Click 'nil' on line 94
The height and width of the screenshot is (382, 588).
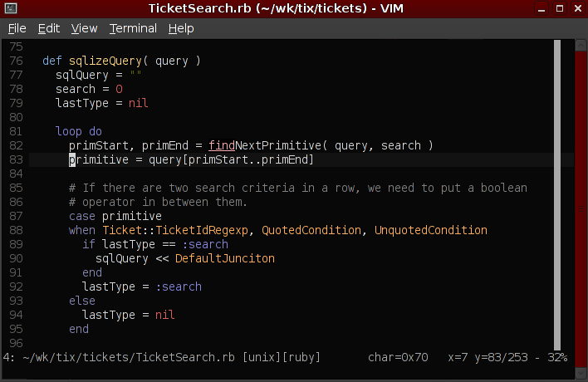[164, 315]
